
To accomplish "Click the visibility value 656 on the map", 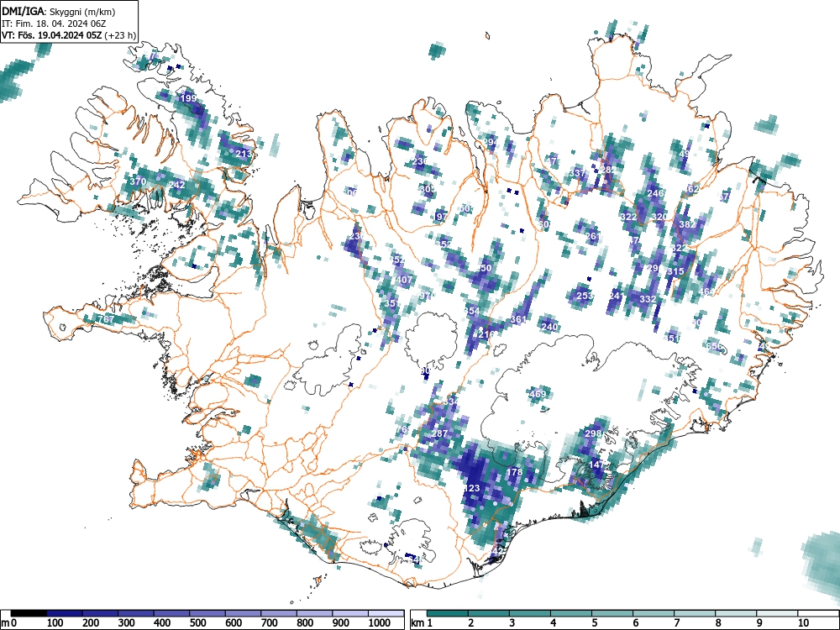I will (x=713, y=346).
